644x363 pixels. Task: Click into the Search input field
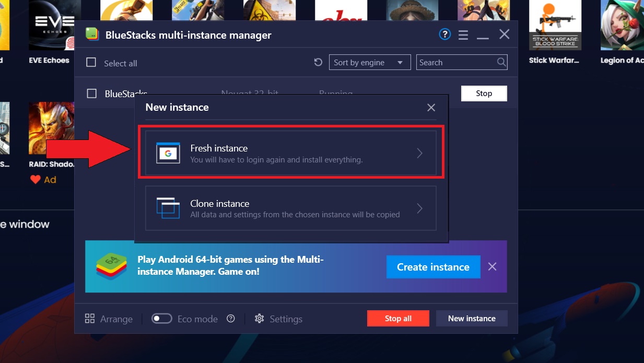(455, 63)
